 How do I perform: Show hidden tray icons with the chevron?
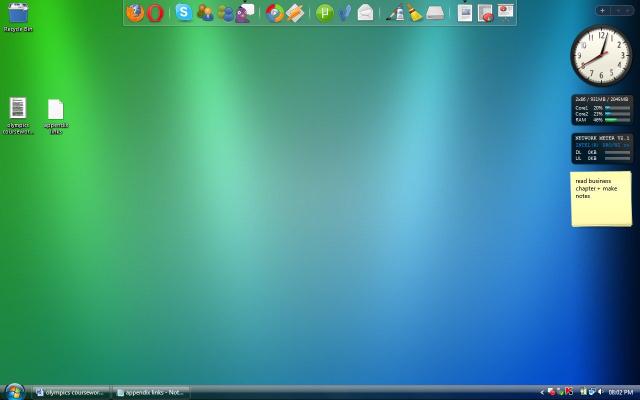(542, 392)
